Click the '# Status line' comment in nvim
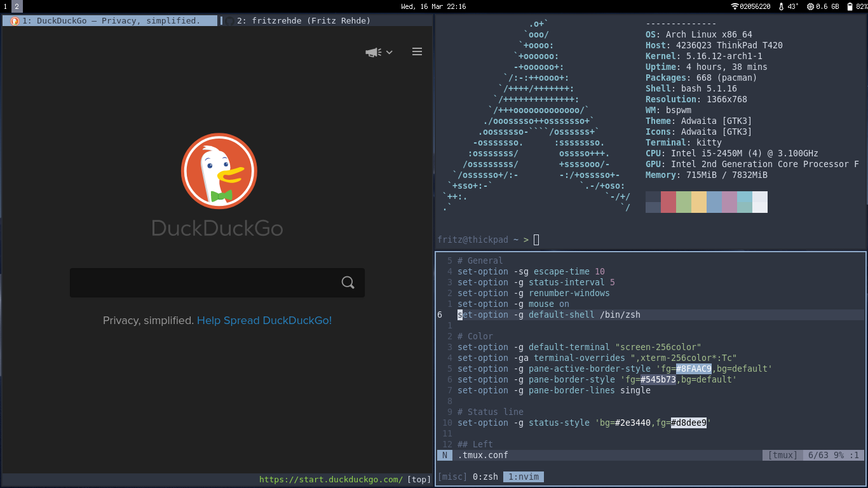The height and width of the screenshot is (488, 868). tap(490, 412)
